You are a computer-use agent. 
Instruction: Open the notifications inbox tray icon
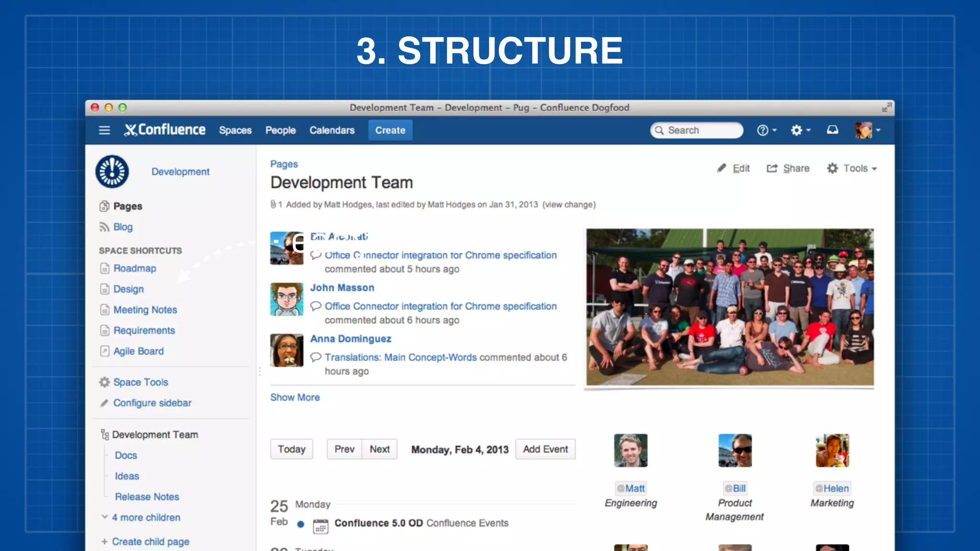coord(833,130)
